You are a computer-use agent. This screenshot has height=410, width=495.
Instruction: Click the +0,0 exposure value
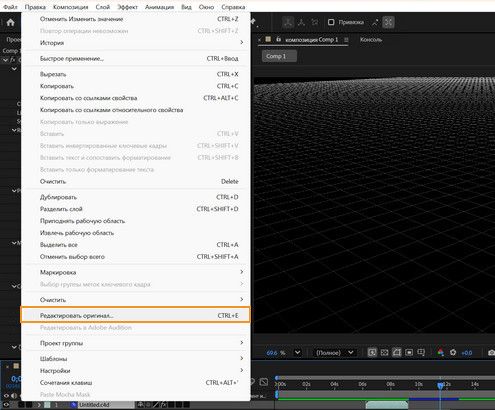pyautogui.click(x=466, y=353)
